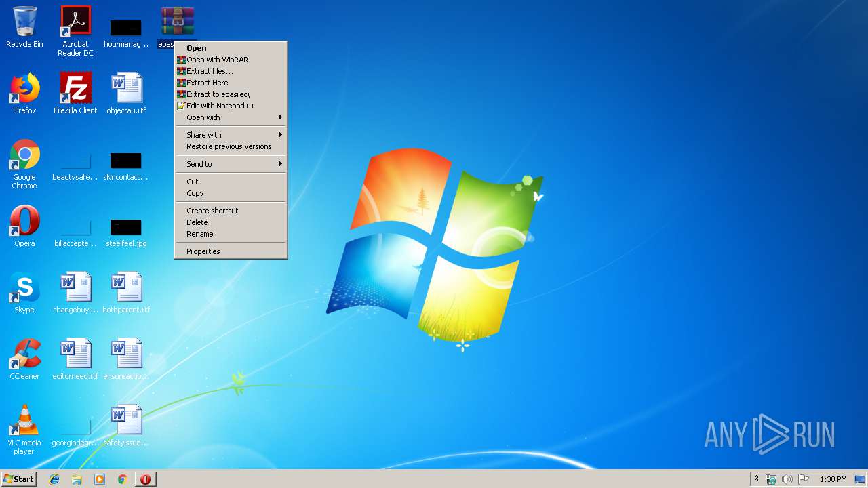Select the beautysafe... file icon

[75, 165]
